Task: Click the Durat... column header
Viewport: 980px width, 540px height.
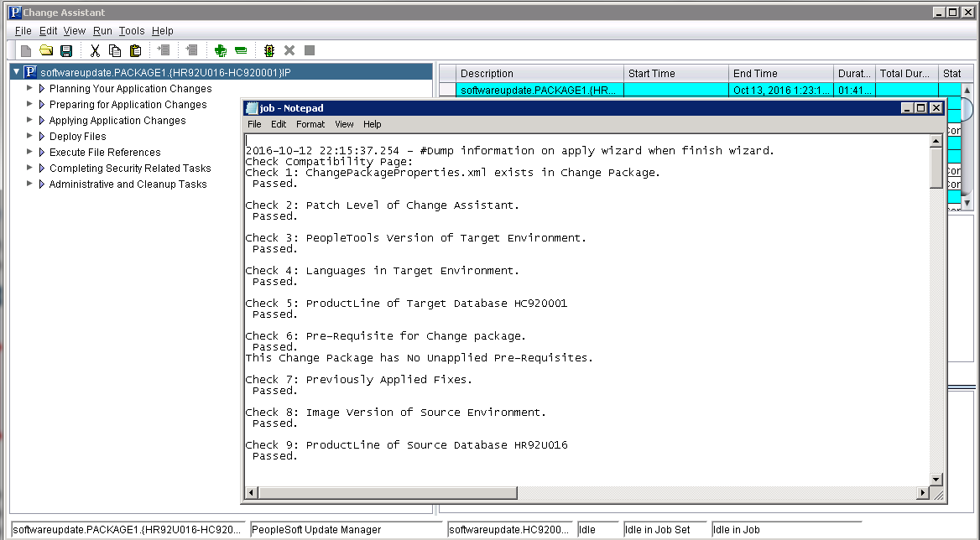Action: 854,73
